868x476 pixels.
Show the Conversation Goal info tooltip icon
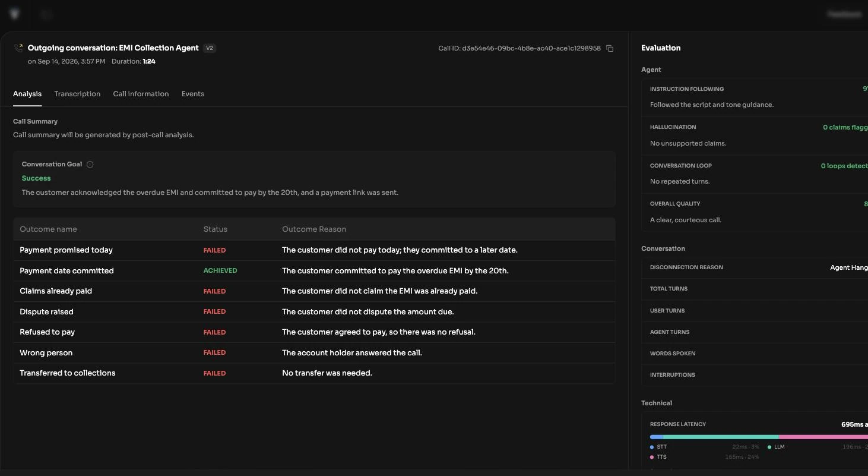pos(90,165)
